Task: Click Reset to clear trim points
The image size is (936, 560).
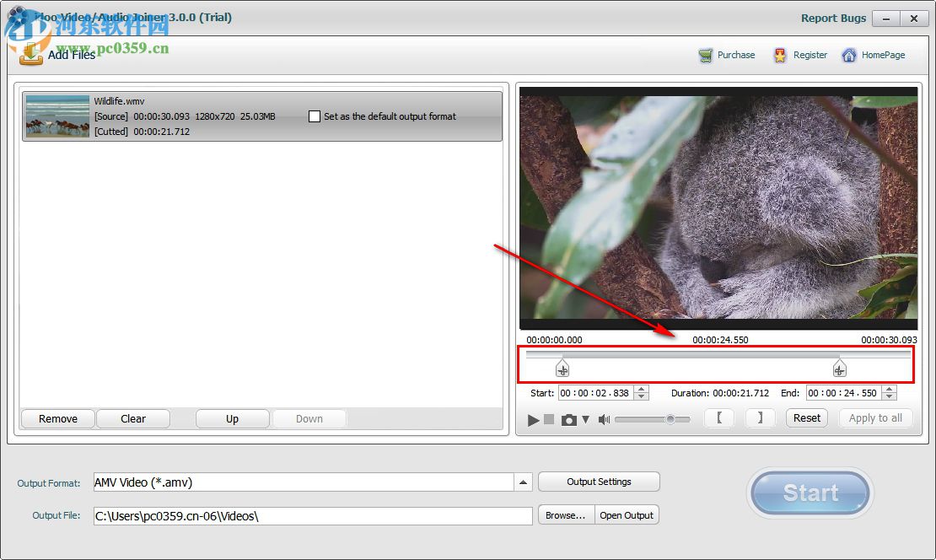Action: 806,418
